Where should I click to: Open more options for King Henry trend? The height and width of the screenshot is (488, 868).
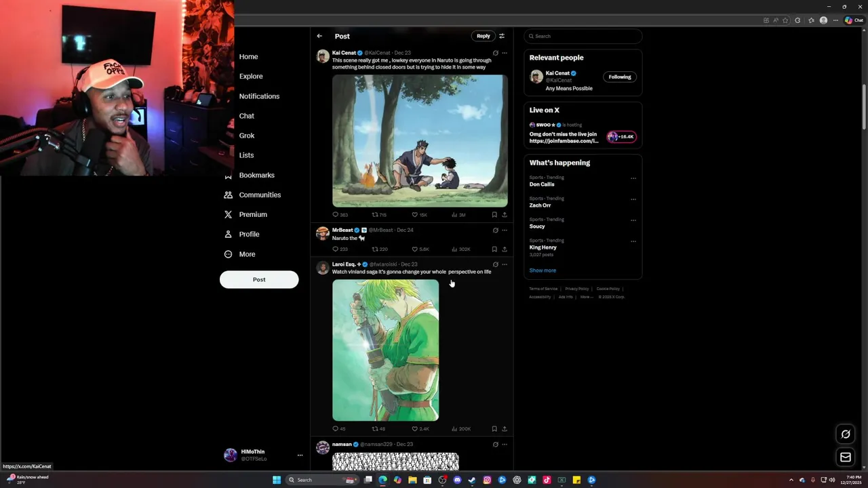(633, 241)
